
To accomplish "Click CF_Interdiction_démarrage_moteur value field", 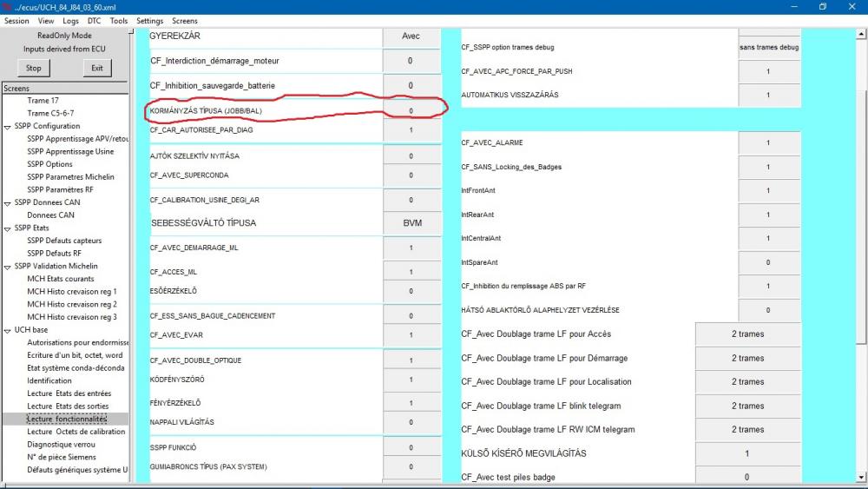I will [x=411, y=61].
